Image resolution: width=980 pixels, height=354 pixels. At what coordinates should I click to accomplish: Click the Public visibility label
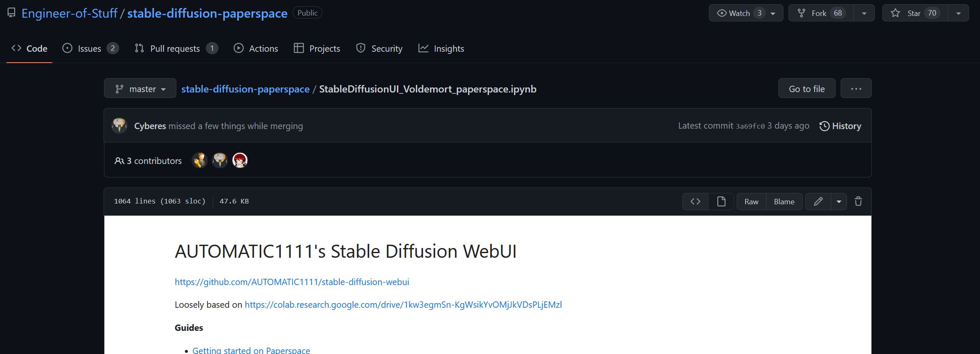pyautogui.click(x=307, y=13)
